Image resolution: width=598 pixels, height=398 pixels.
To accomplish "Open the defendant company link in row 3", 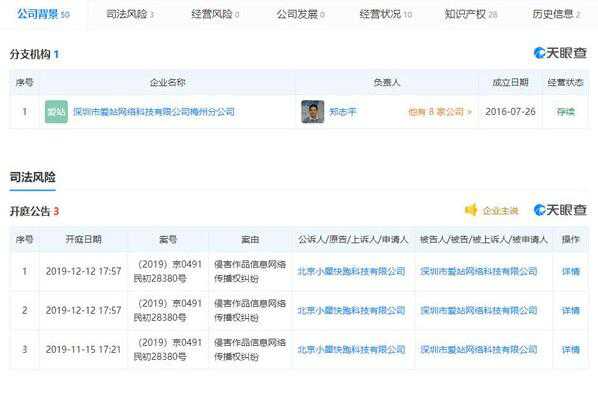I will (479, 349).
